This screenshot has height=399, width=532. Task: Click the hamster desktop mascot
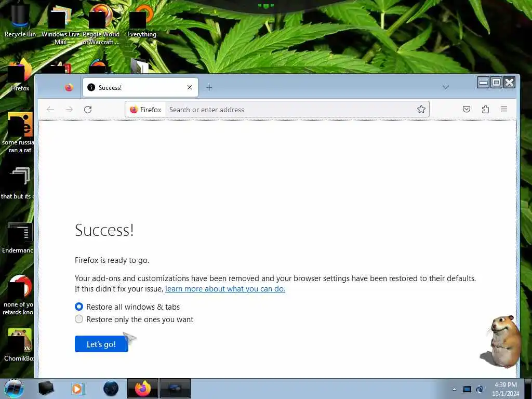click(501, 342)
